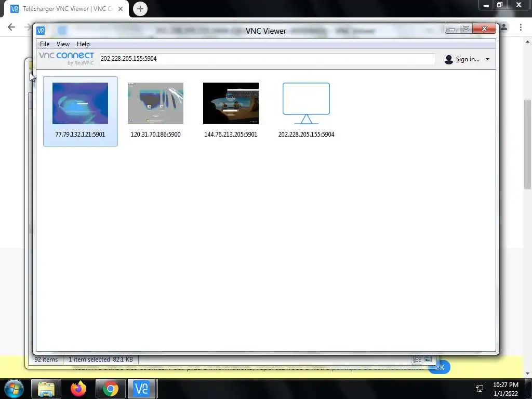Launch Firefox from the taskbar

tap(78, 389)
